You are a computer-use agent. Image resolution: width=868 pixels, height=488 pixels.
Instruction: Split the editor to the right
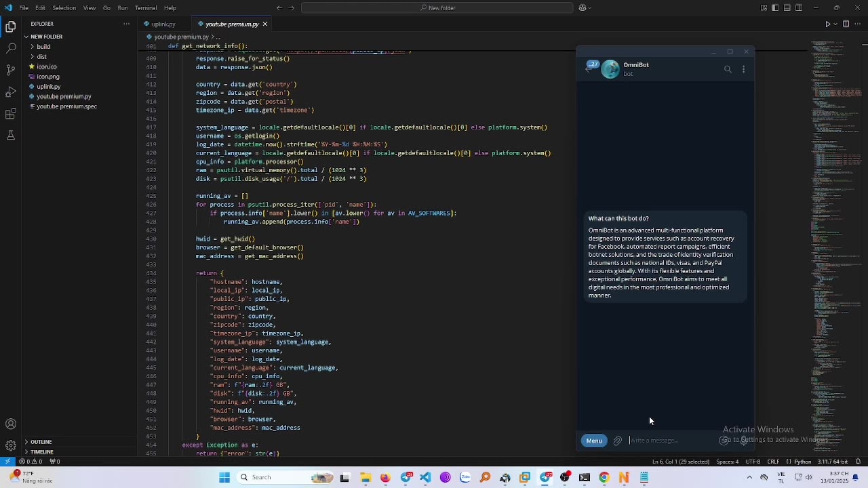point(846,24)
